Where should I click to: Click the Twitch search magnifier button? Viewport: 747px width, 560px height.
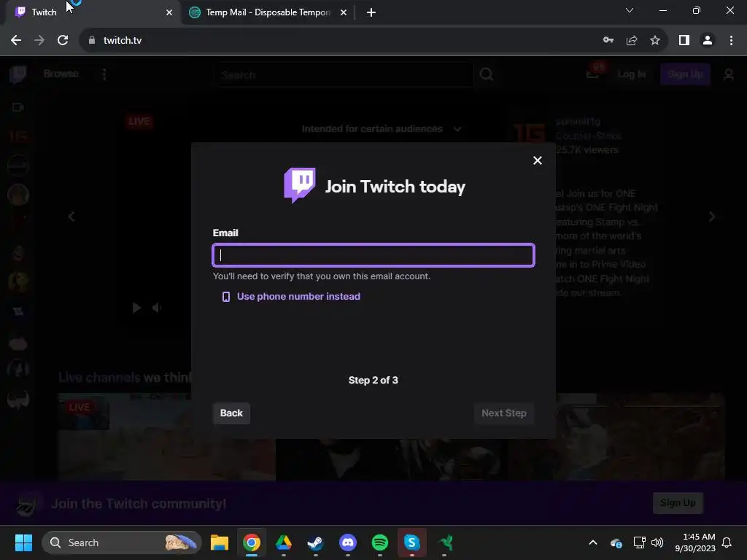487,75
